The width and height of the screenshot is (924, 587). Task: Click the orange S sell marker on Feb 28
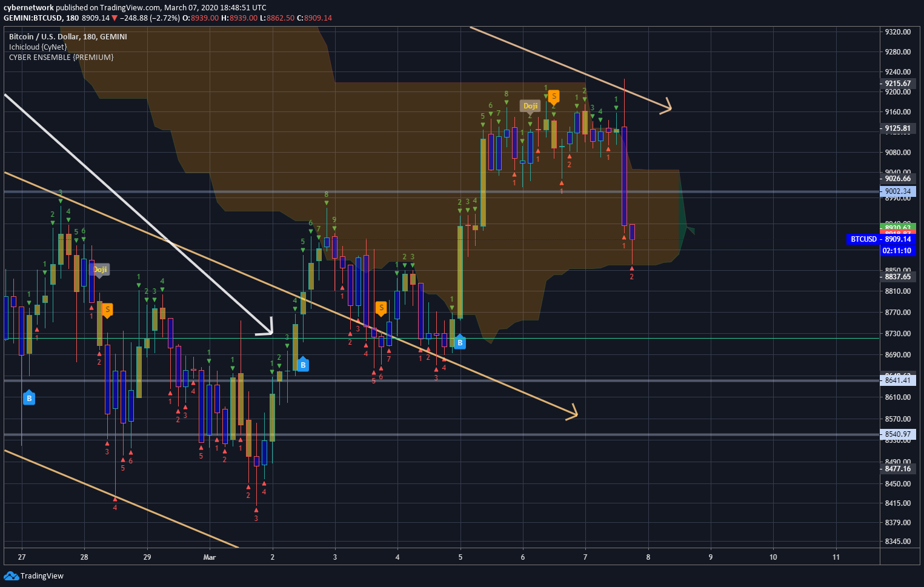107,310
